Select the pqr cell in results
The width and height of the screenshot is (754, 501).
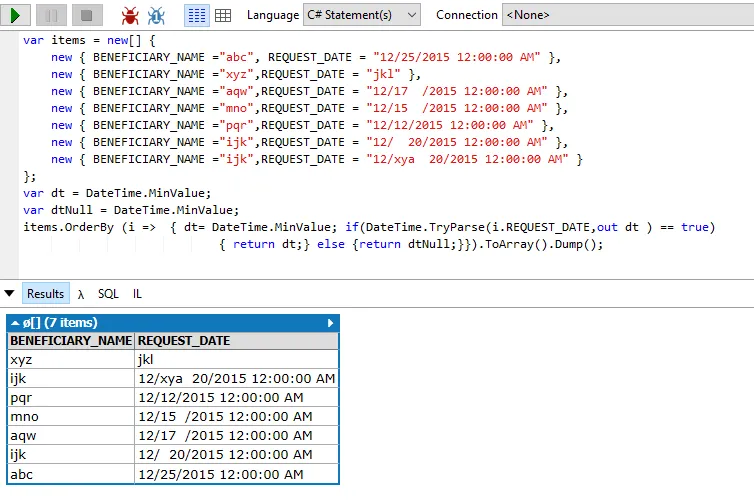71,397
